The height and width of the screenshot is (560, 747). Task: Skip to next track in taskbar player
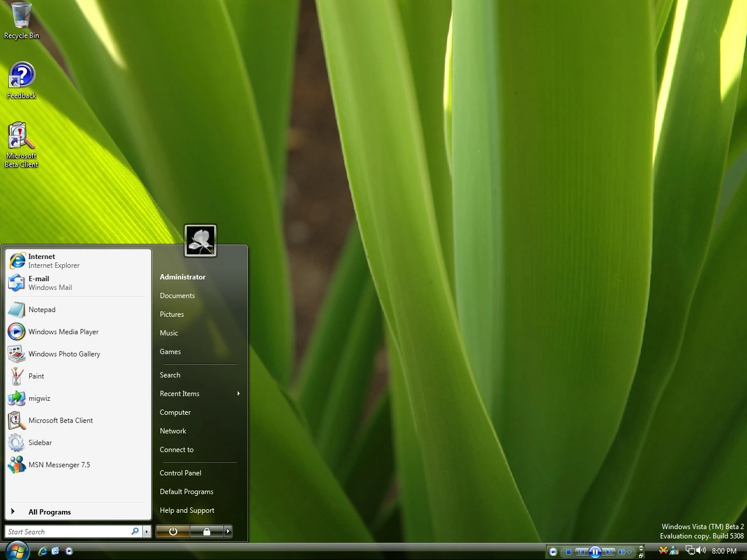click(x=609, y=552)
